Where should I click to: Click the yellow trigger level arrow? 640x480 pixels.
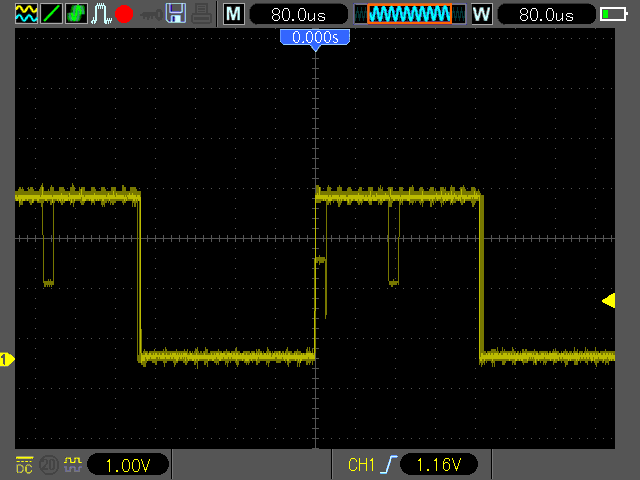tap(609, 300)
